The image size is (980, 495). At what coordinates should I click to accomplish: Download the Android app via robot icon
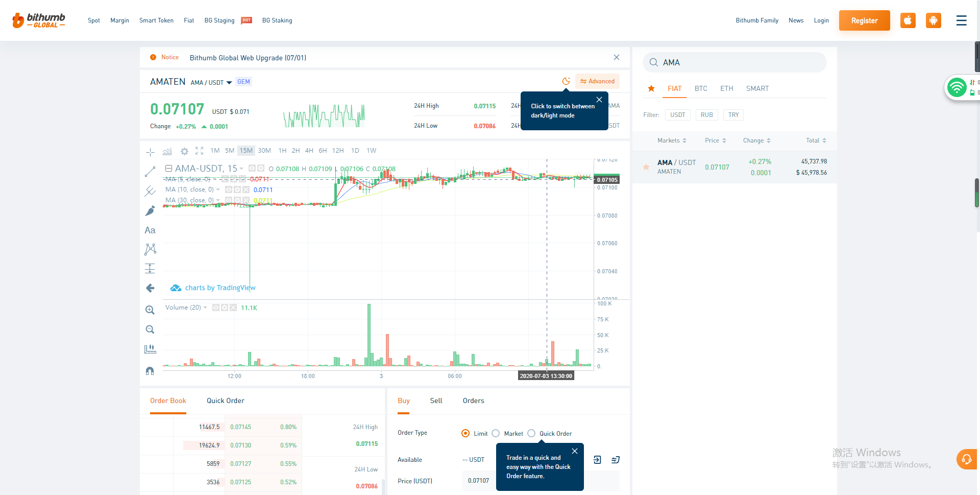(934, 20)
